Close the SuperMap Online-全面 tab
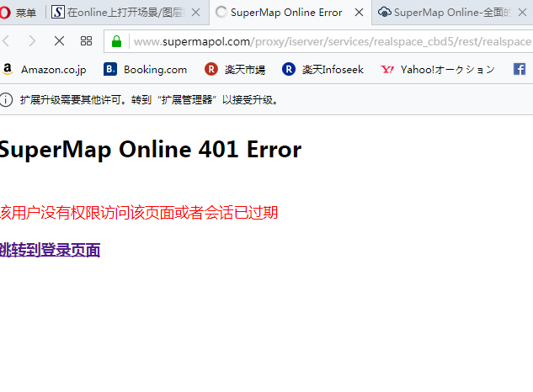Viewport: 533px width, 392px height. click(x=523, y=13)
